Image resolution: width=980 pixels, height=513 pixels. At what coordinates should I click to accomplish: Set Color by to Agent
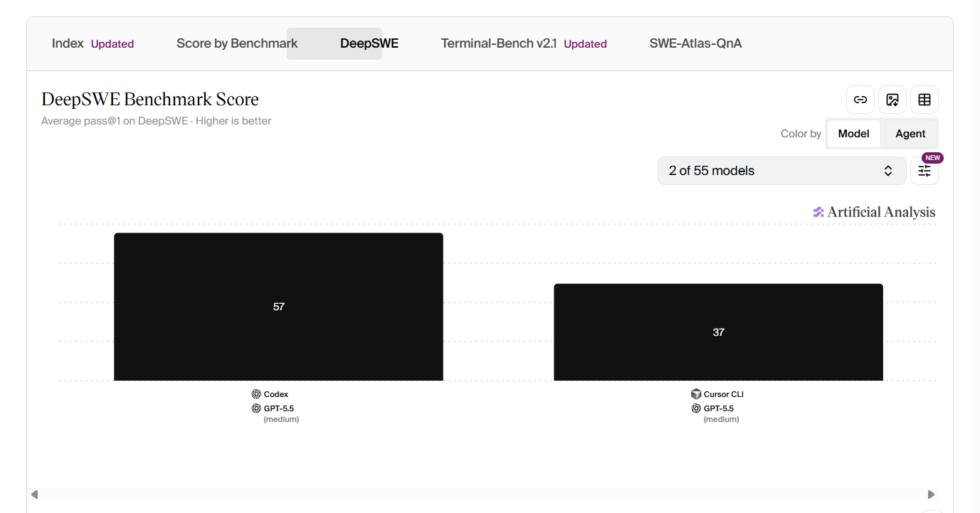[910, 134]
